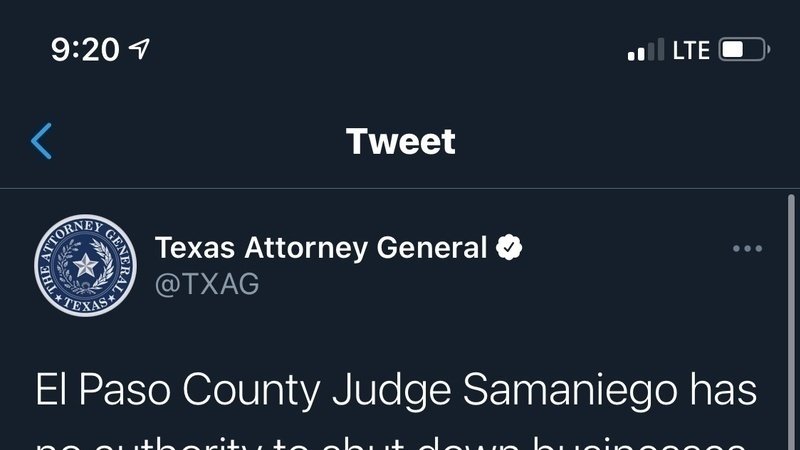Viewport: 800px width, 450px height.
Task: Tap the verified badge checkmark
Action: (510, 247)
